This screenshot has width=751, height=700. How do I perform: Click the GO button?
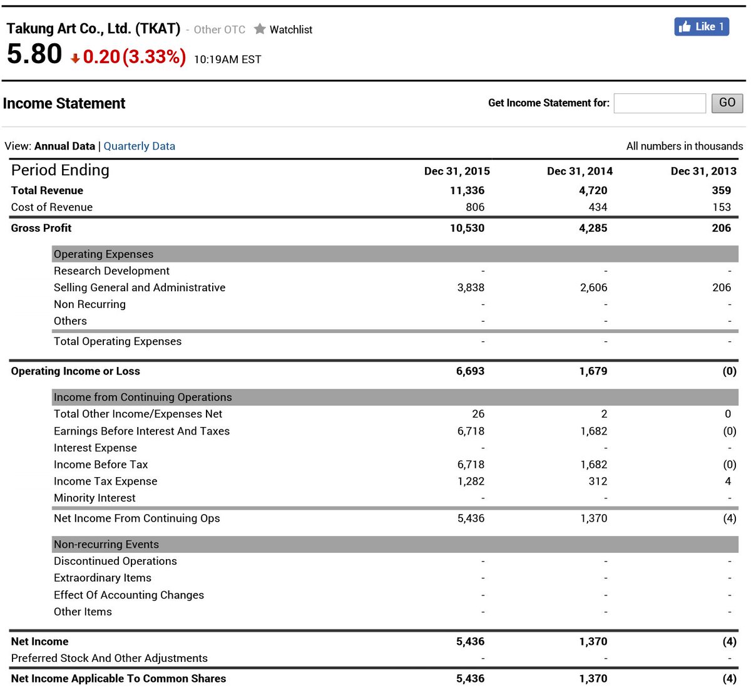coord(727,103)
